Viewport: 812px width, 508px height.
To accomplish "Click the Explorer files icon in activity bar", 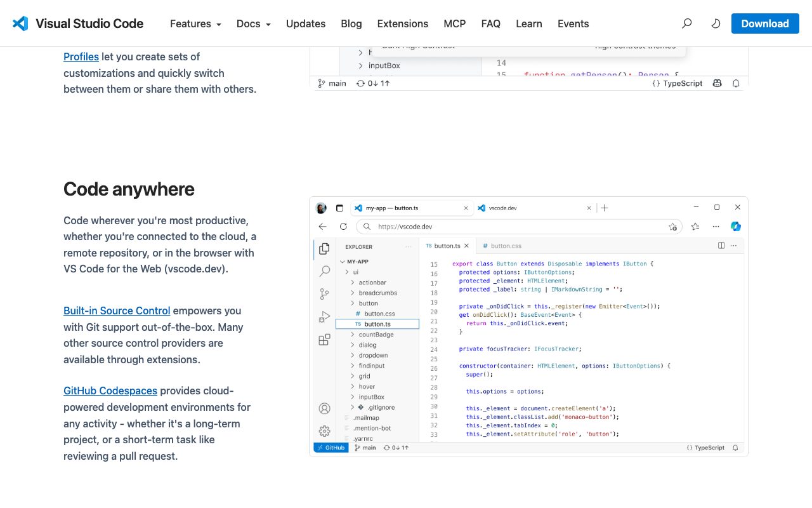I will pos(324,249).
